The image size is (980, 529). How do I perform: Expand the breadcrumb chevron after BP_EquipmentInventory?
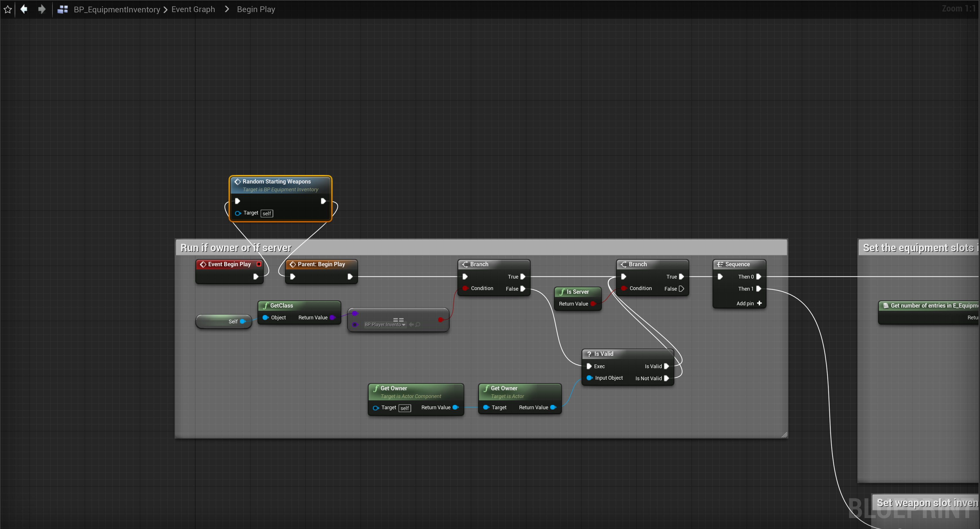pyautogui.click(x=165, y=9)
